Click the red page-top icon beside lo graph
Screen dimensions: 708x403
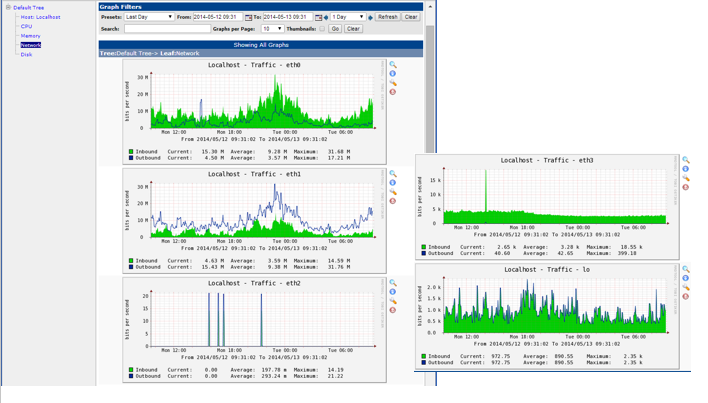[x=685, y=296]
